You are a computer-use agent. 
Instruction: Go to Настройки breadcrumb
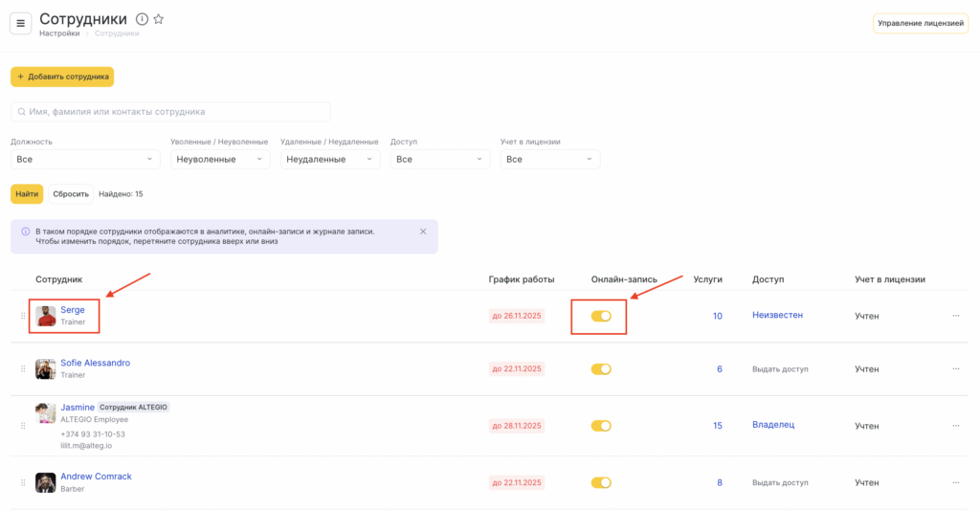[59, 33]
